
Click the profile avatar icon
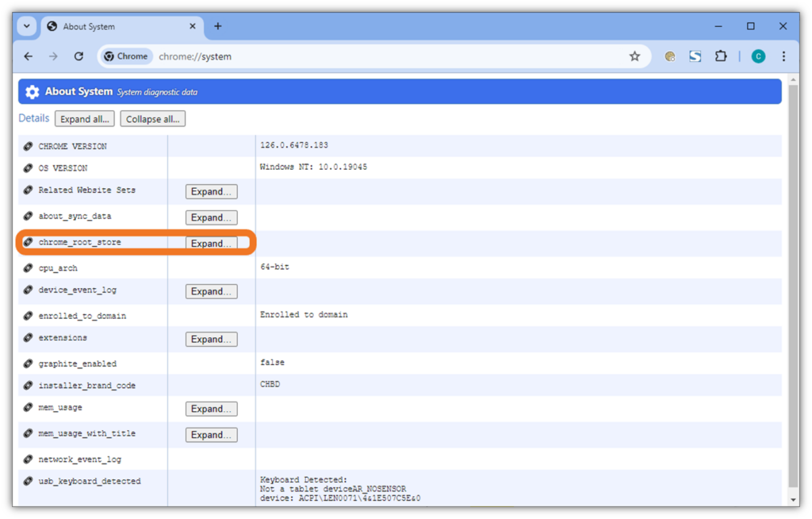pos(758,56)
